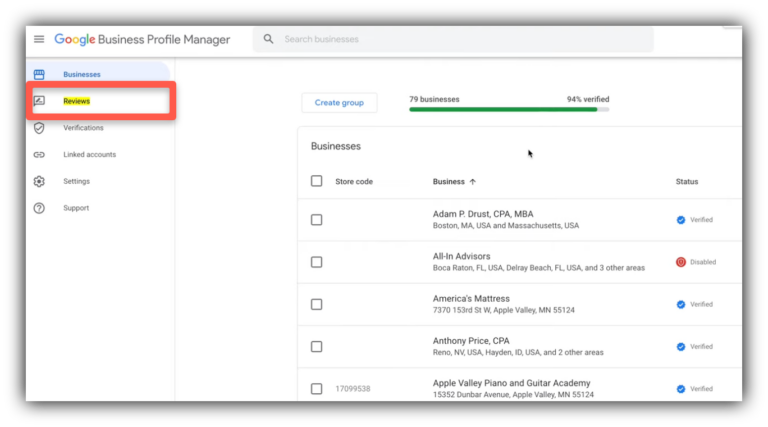Open Apple Valley Piano and Guitar Academy
This screenshot has width=768, height=427.
[x=511, y=383]
